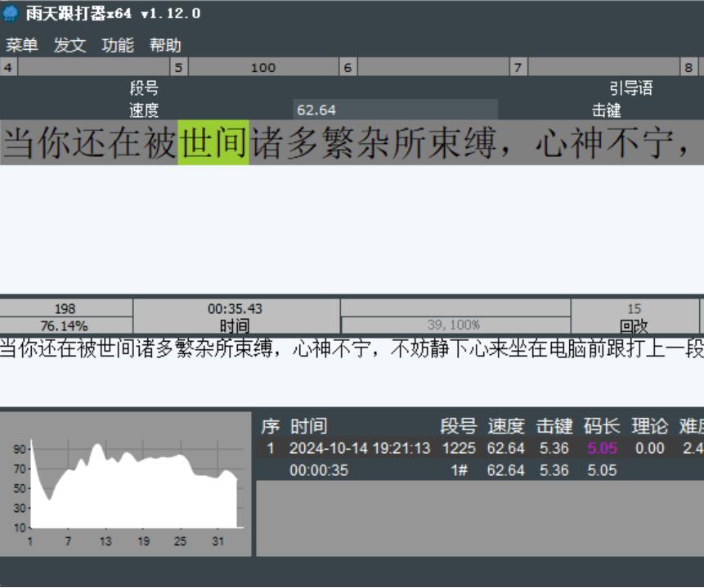704x588 pixels.
Task: Open the 帮助 menu
Action: pos(165,46)
